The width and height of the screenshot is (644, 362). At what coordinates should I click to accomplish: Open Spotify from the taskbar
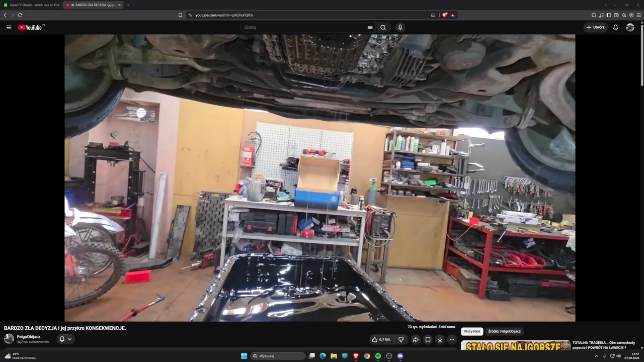point(378,356)
